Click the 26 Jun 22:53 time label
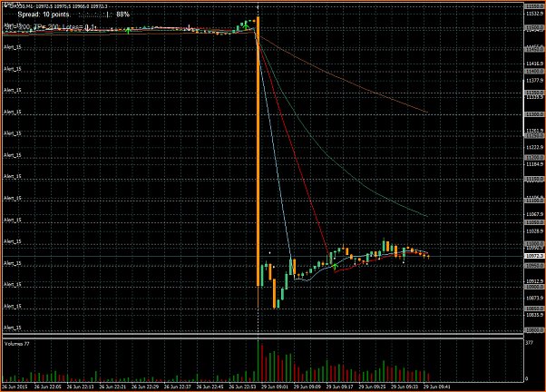This screenshot has height=392, width=546. tap(243, 387)
